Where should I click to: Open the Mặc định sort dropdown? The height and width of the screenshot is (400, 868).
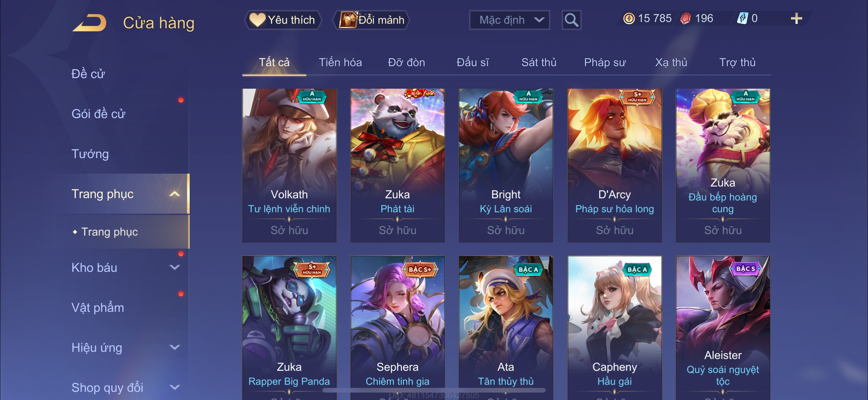coord(509,20)
